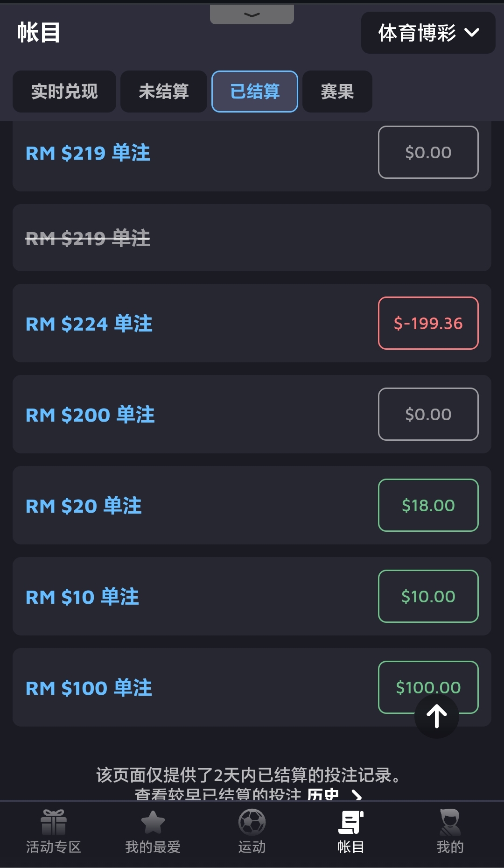504x868 pixels.
Task: Tap the 帐目 receipt icon
Action: tap(351, 822)
